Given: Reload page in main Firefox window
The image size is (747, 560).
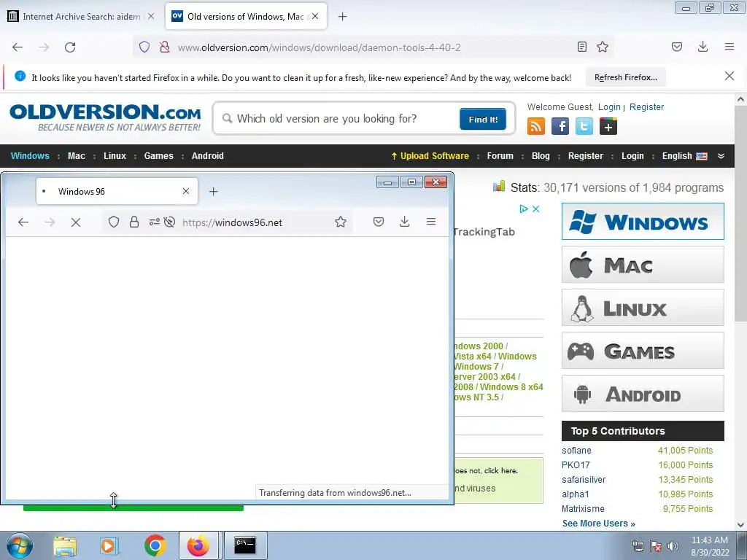Looking at the screenshot, I should tap(70, 47).
